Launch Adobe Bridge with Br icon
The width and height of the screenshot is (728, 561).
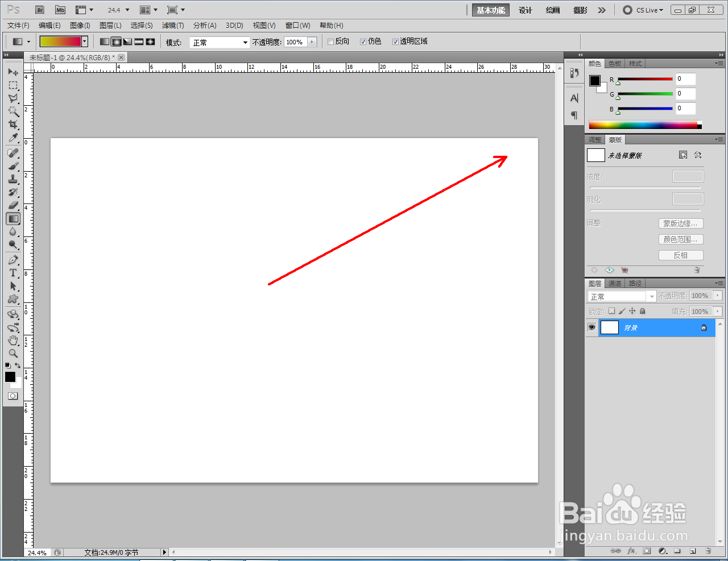(40, 10)
